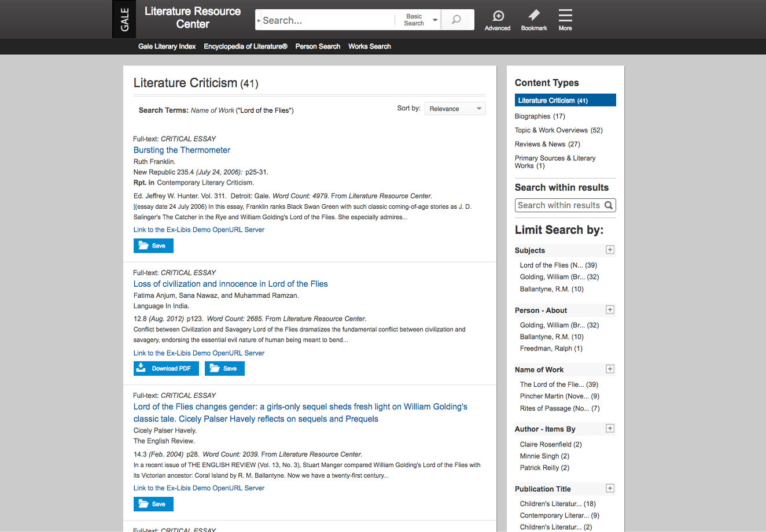The width and height of the screenshot is (766, 532).
Task: Filter by work Rites of Passage (7)
Action: [559, 408]
